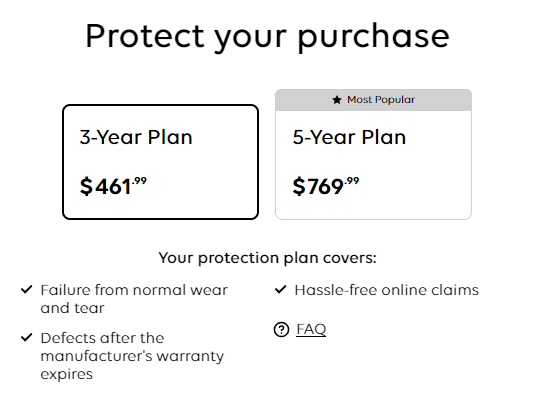Select the 3-Year Plan card
The image size is (552, 400).
pyautogui.click(x=161, y=162)
